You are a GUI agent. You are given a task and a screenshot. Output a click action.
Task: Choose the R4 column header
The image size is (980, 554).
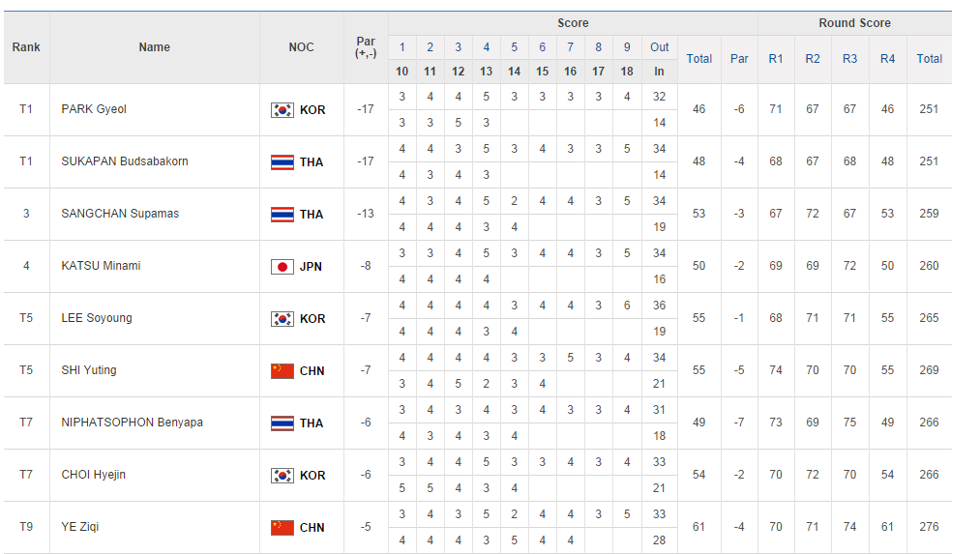pyautogui.click(x=887, y=59)
